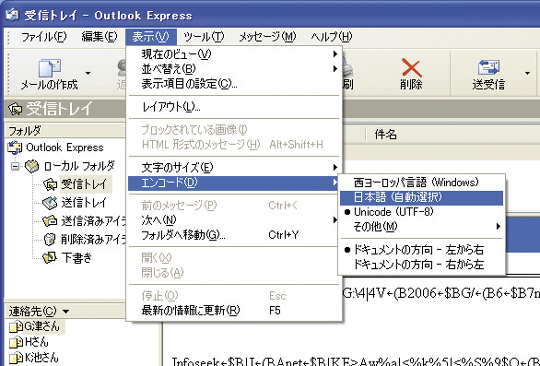Viewport: 540px width, 366px height.
Task: Select Unicode (UTF-8) encoding
Action: pos(421,212)
